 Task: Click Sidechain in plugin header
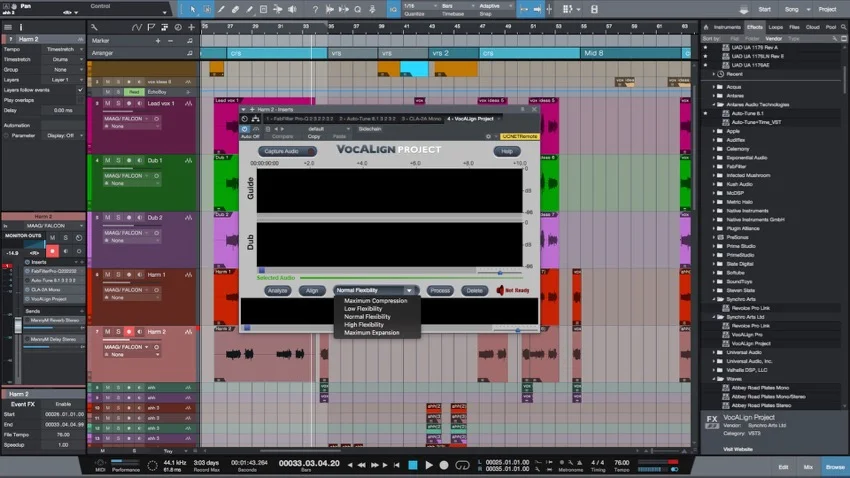(370, 129)
